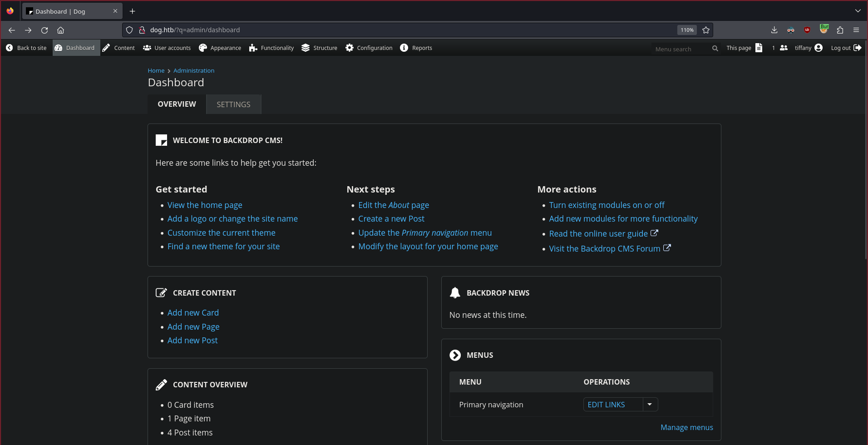Click the active users count icon
This screenshot has width=868, height=445.
[784, 48]
